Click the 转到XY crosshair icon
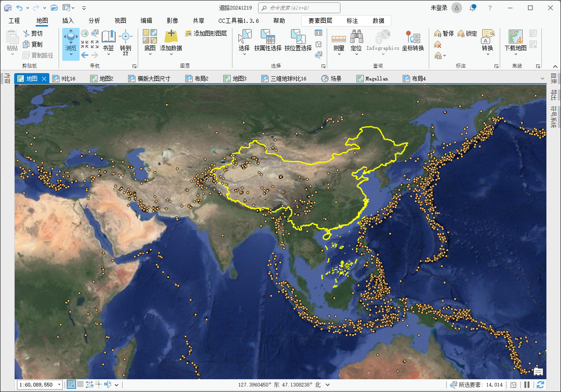Screen dimensions: 561x392 pos(126,36)
